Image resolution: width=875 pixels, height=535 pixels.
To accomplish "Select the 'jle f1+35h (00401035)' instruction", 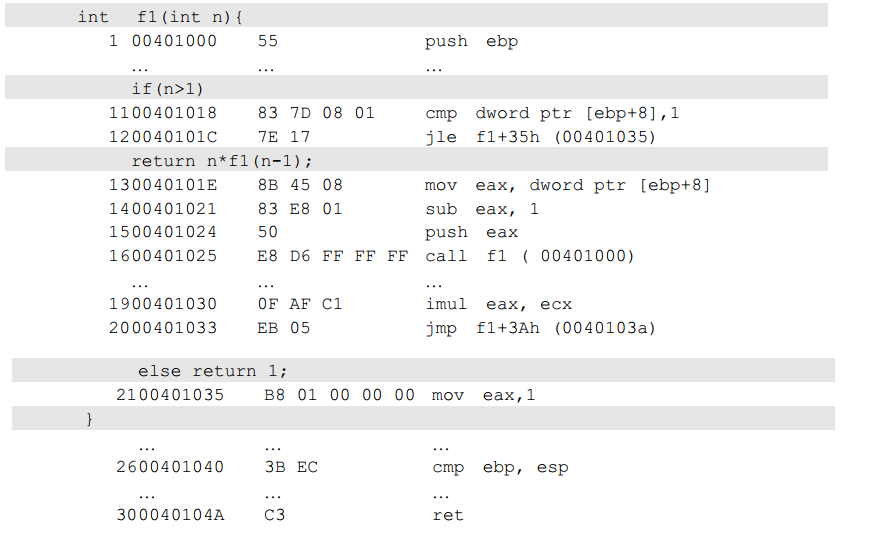I will [540, 137].
